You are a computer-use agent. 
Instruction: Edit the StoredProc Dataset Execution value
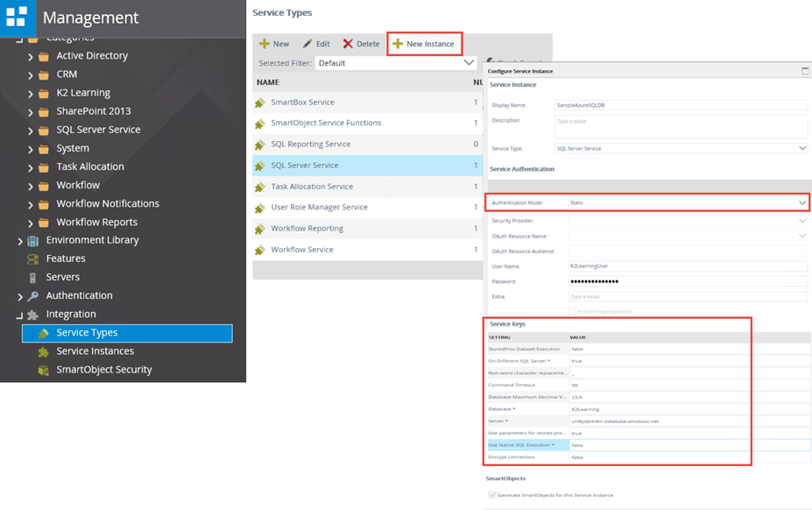coord(689,349)
